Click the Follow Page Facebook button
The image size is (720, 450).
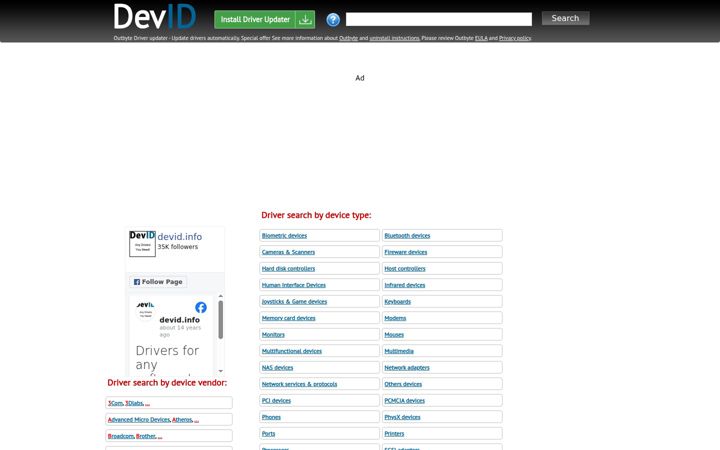pyautogui.click(x=158, y=281)
